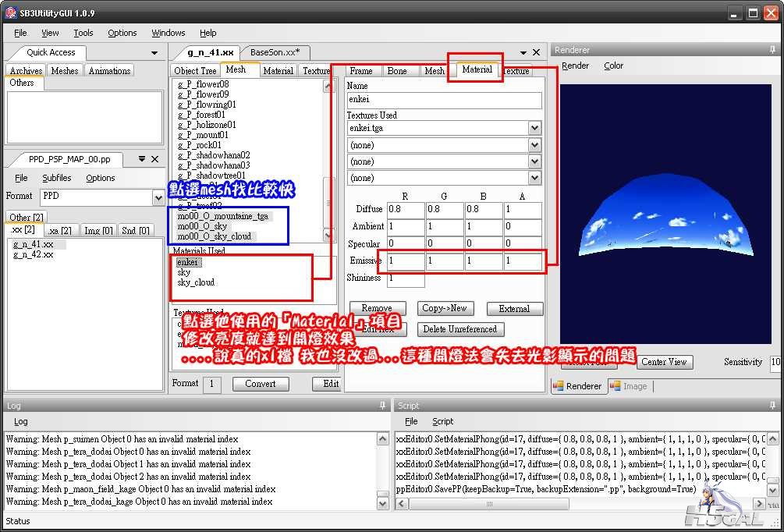The width and height of the screenshot is (784, 532).
Task: Select mo00_O_sky in the mesh list
Action: [x=202, y=226]
